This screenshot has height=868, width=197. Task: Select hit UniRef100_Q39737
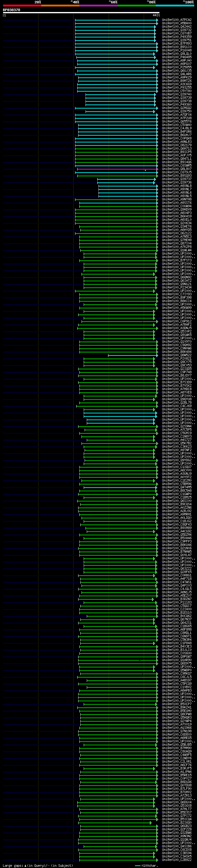click(x=177, y=179)
